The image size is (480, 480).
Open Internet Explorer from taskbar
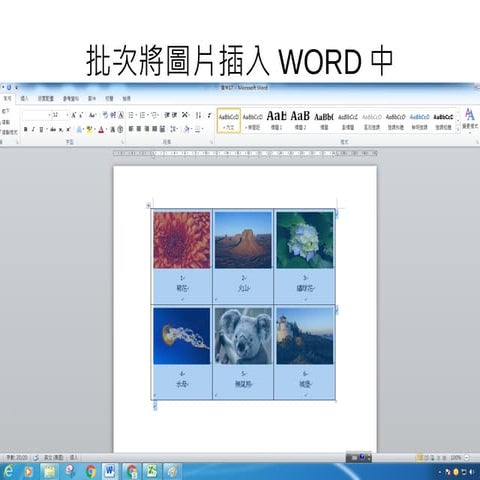pos(8,471)
